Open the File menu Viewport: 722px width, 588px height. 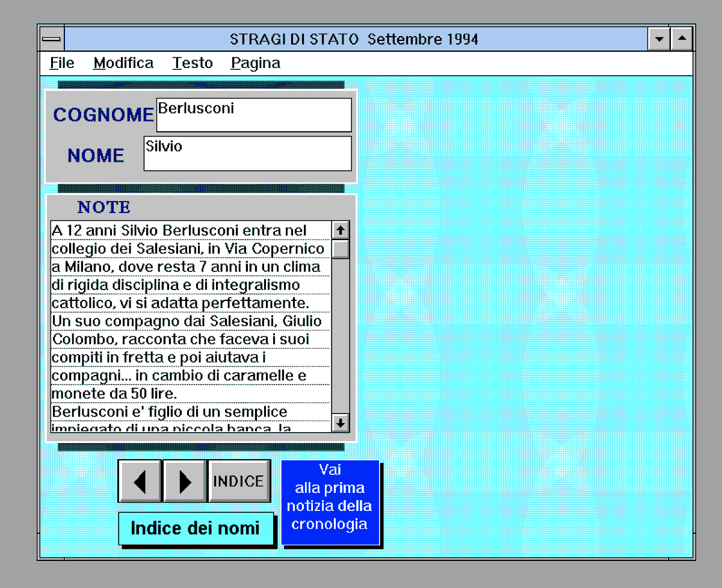click(x=61, y=63)
